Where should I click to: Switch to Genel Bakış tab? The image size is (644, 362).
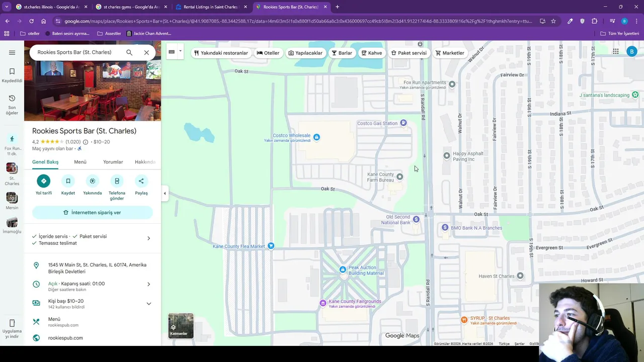(x=45, y=162)
